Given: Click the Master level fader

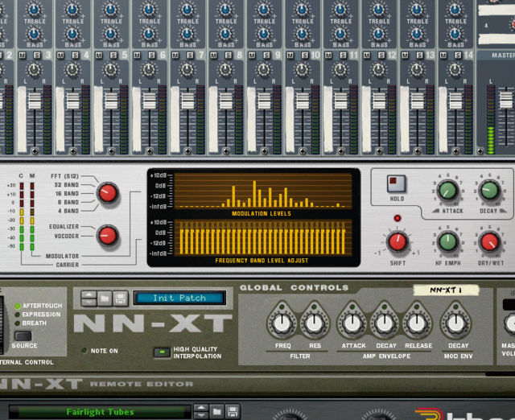Looking at the screenshot, I should pos(506,100).
